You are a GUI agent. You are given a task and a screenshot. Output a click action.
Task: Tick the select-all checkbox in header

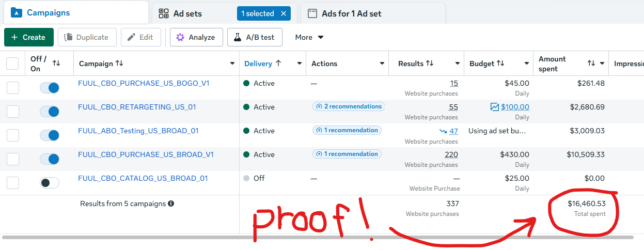[12, 64]
